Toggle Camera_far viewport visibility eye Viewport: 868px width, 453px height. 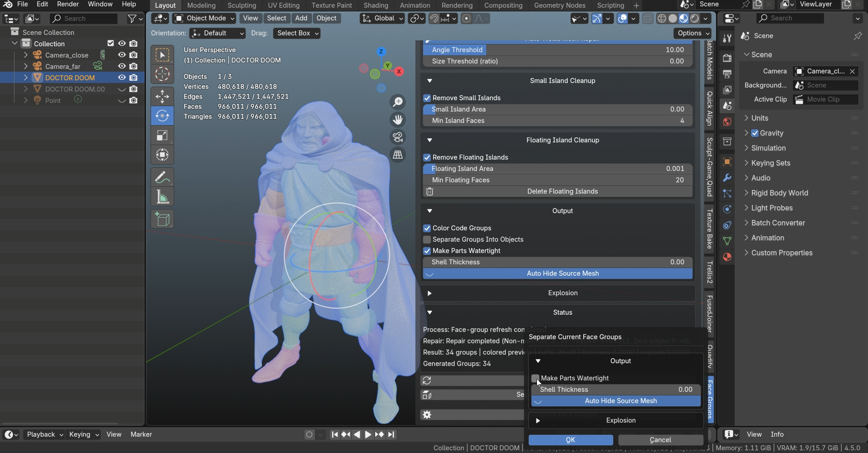click(x=122, y=66)
